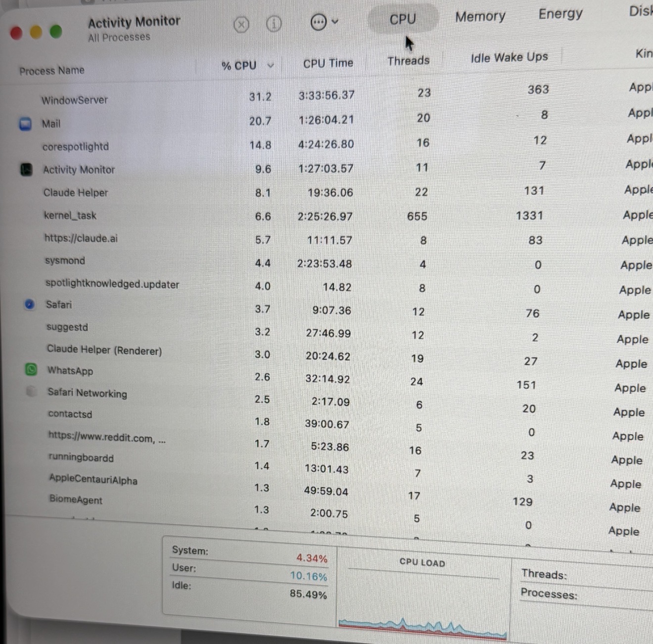The width and height of the screenshot is (653, 644).
Task: Click the stop process X icon
Action: click(241, 24)
